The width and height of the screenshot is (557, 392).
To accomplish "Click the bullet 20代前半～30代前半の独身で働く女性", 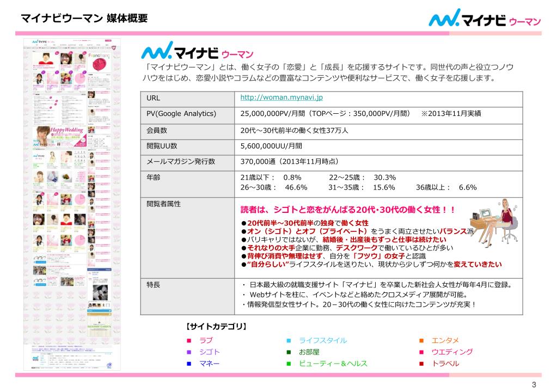I will coord(305,223).
